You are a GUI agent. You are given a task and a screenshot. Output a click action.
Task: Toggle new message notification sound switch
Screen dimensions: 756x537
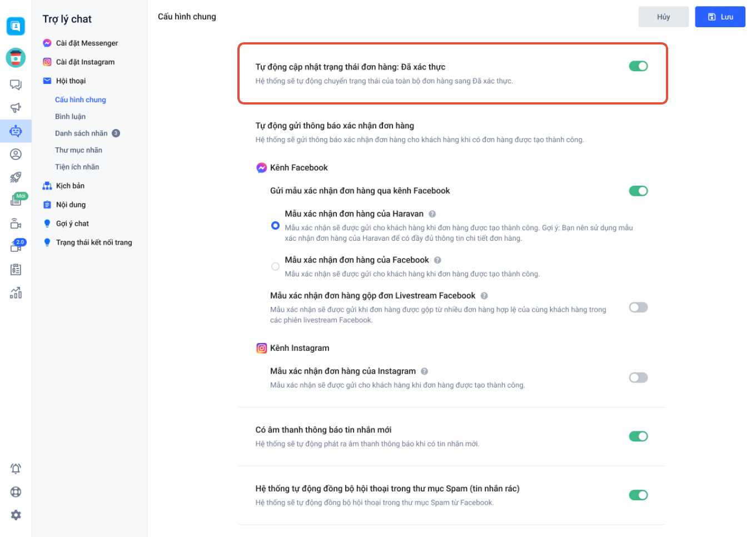[638, 436]
